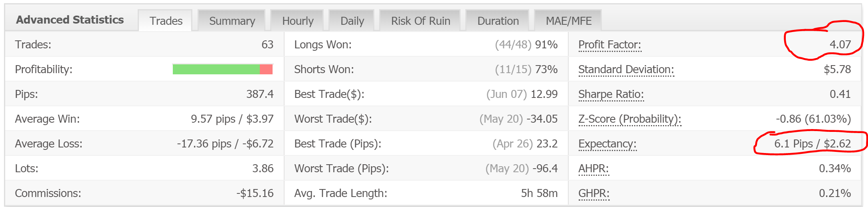868x207 pixels.
Task: Click the Worst Trade($) value -34.05
Action: (542, 119)
